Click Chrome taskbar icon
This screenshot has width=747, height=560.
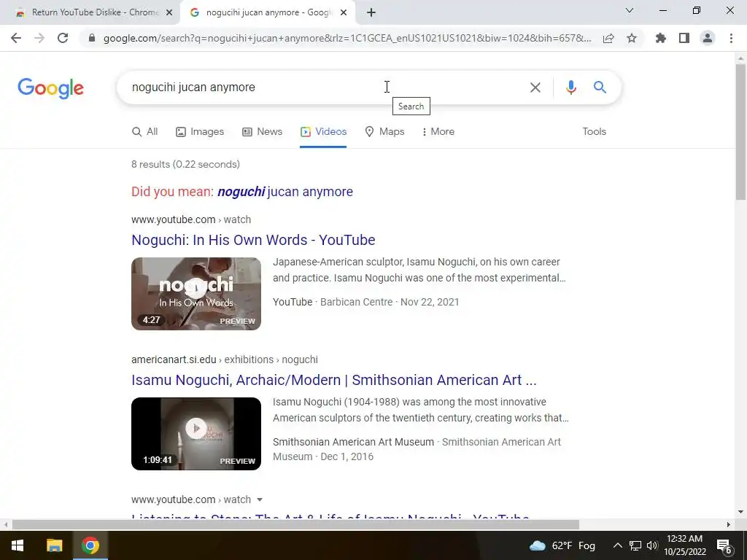click(90, 545)
